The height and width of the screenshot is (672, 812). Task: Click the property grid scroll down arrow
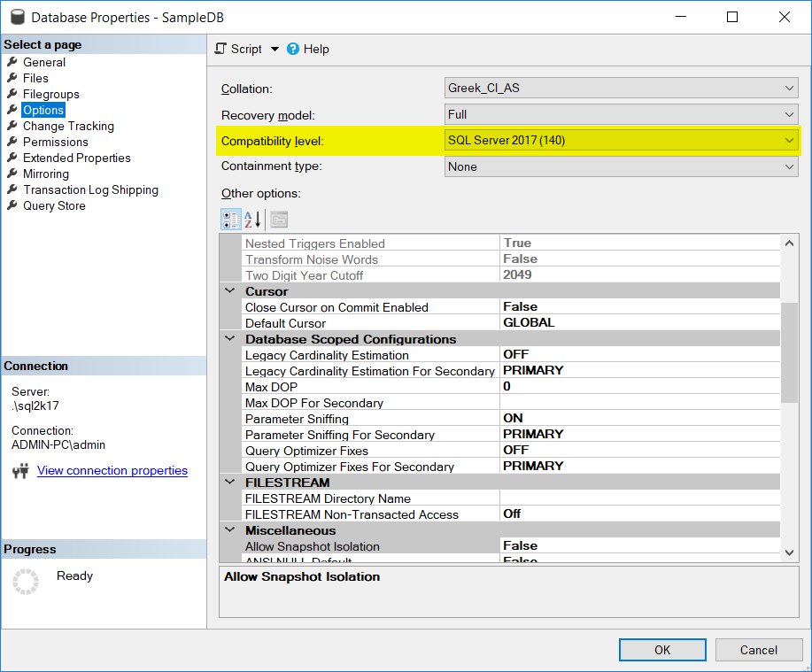click(789, 553)
